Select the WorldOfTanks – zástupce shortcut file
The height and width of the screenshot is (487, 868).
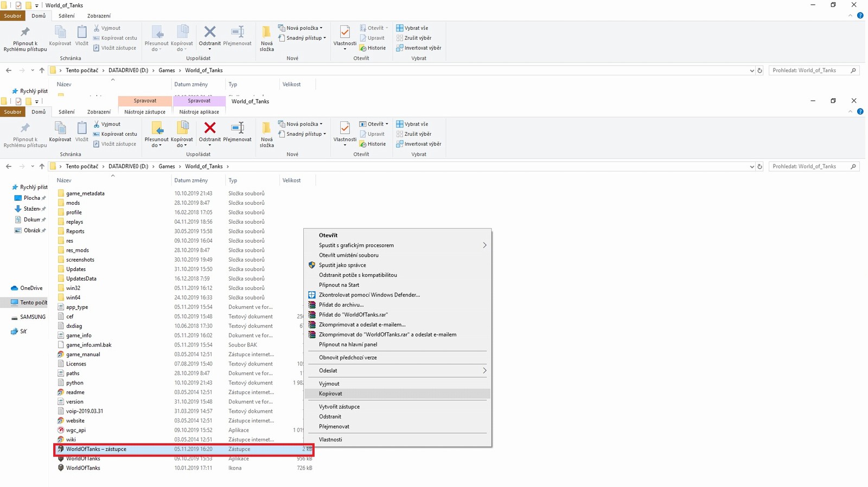click(96, 449)
